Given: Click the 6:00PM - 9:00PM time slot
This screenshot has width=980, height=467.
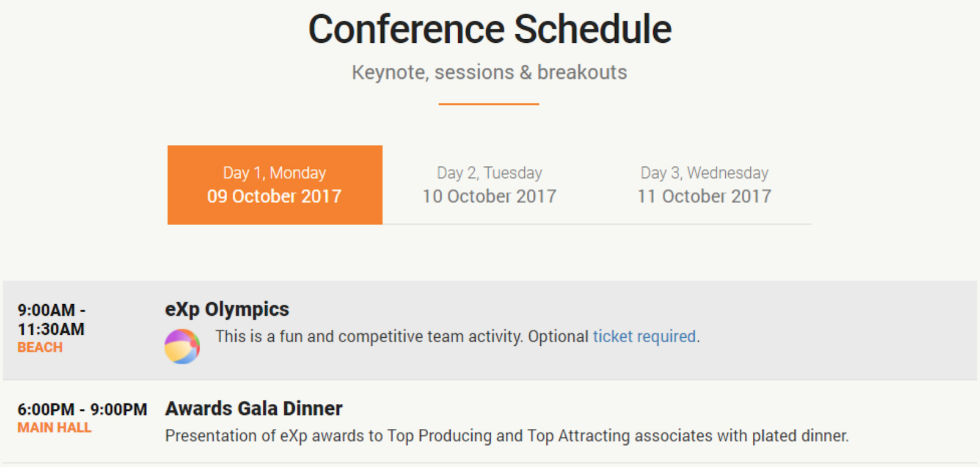Looking at the screenshot, I should [82, 409].
